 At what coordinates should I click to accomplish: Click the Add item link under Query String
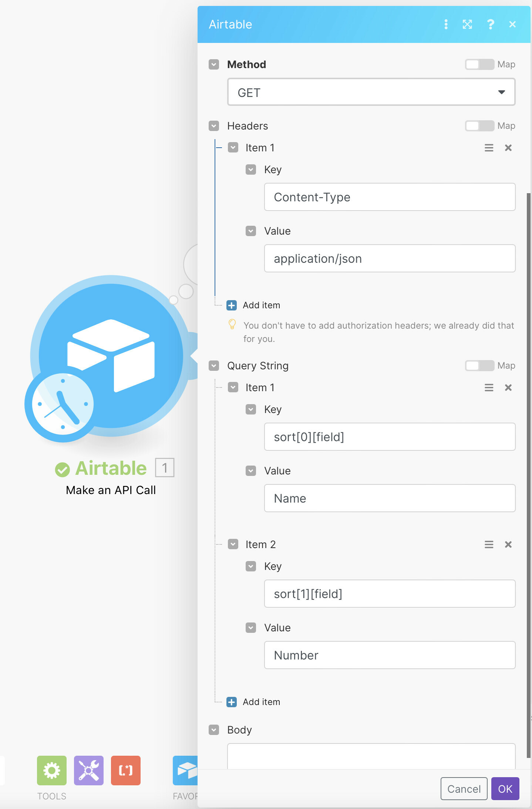(x=261, y=702)
